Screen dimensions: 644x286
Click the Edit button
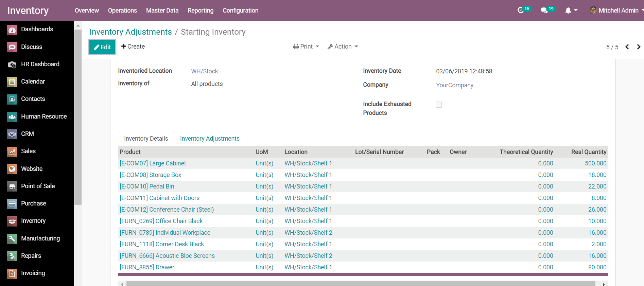[102, 47]
